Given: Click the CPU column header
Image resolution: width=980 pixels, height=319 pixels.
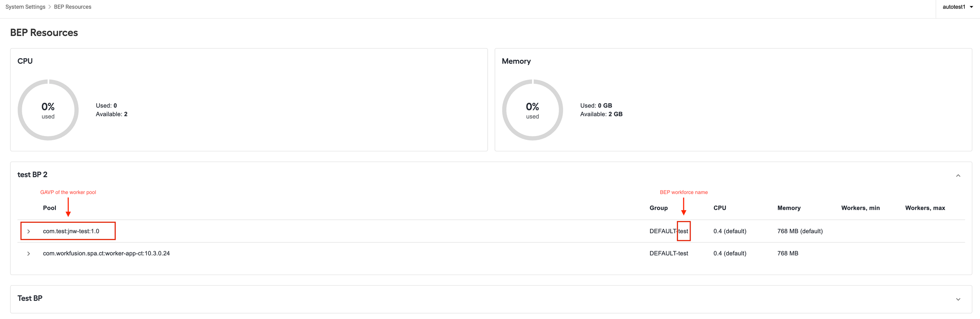Looking at the screenshot, I should click(720, 208).
